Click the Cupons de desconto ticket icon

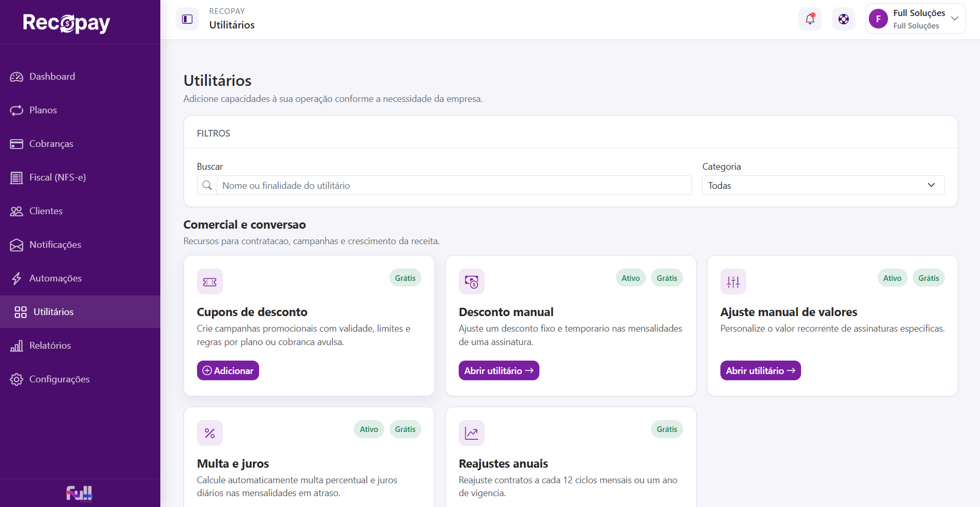pyautogui.click(x=210, y=281)
